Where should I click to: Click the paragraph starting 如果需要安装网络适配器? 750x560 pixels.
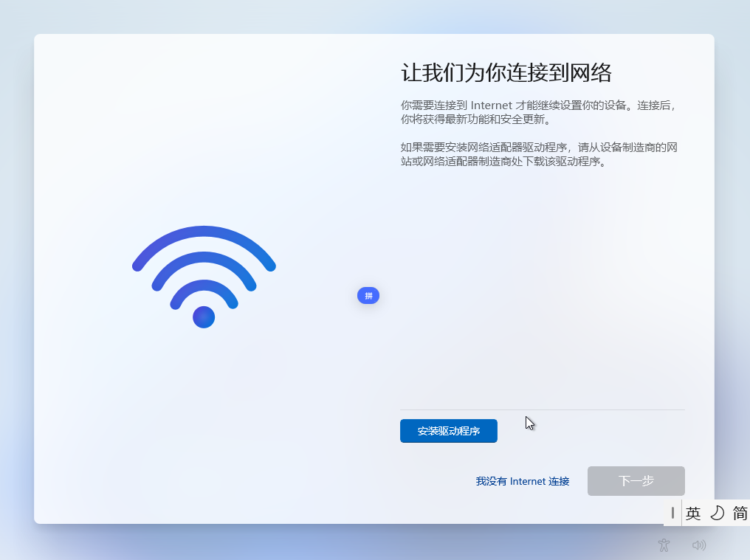coord(539,154)
